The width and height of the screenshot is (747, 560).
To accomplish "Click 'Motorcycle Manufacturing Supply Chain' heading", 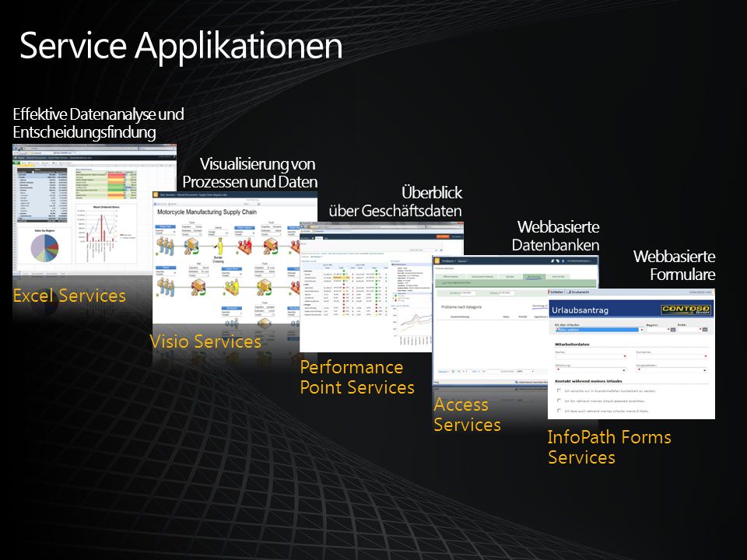I will (x=207, y=212).
